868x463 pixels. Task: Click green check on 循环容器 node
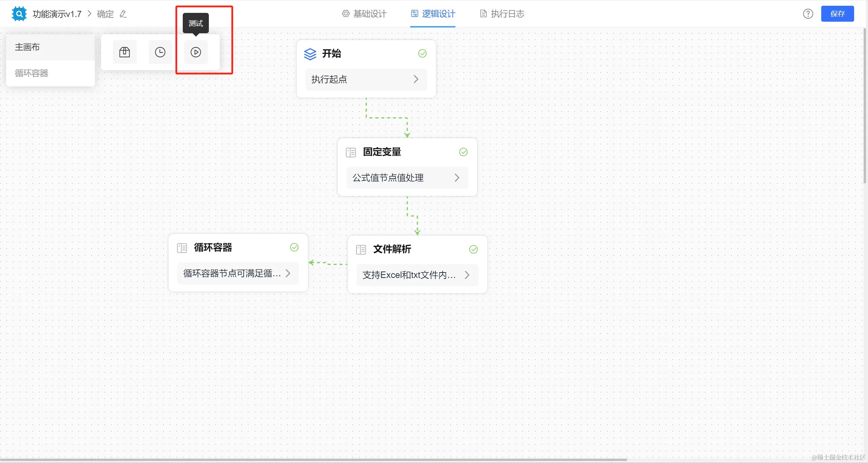pyautogui.click(x=294, y=247)
